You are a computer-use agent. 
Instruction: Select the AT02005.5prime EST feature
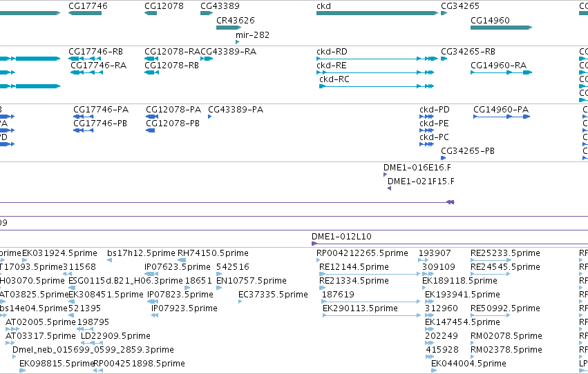12,329
